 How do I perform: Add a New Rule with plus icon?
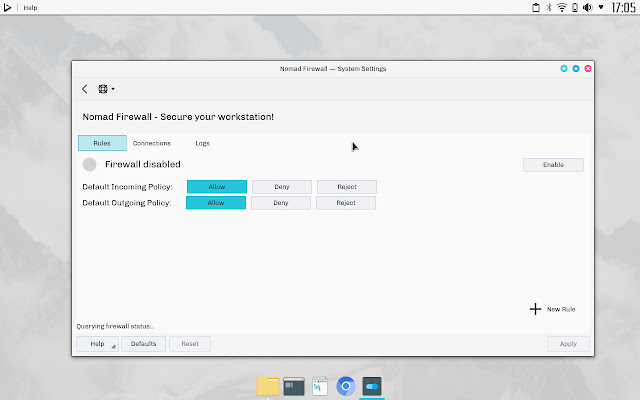552,309
